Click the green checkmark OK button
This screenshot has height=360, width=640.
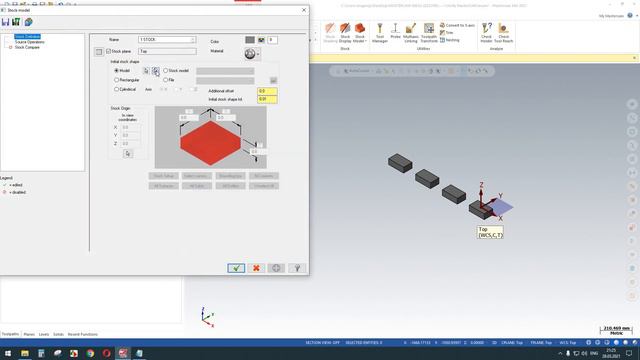tap(236, 268)
